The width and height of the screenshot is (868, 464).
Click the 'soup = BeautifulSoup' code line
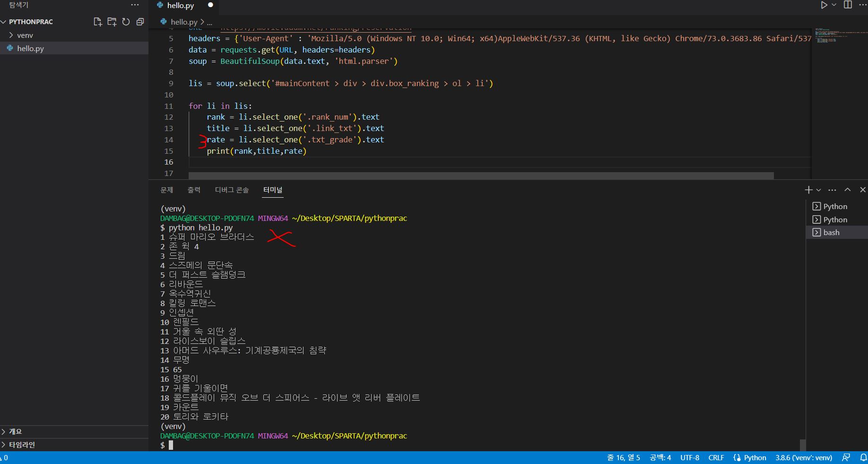(x=293, y=61)
